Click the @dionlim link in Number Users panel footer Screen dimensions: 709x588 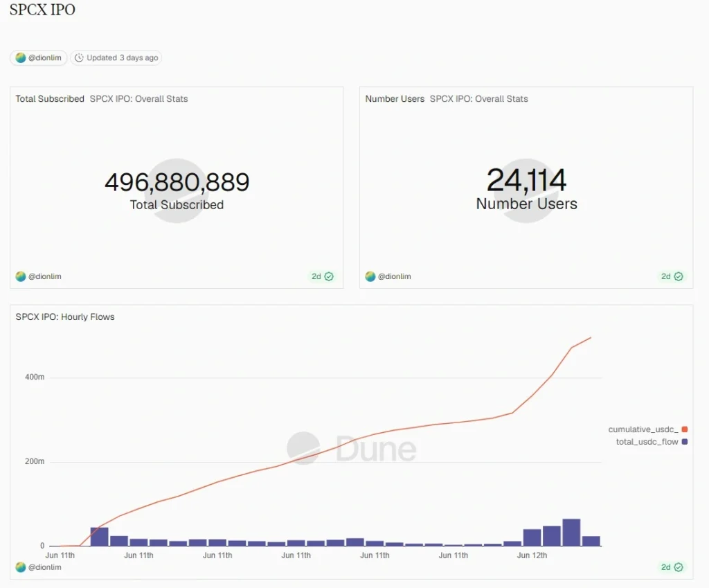tap(394, 276)
